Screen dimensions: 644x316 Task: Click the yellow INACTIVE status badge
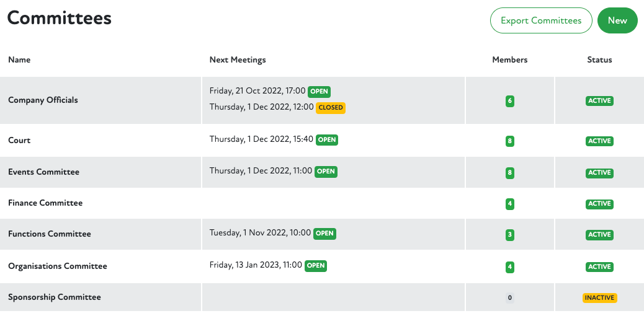[599, 298]
